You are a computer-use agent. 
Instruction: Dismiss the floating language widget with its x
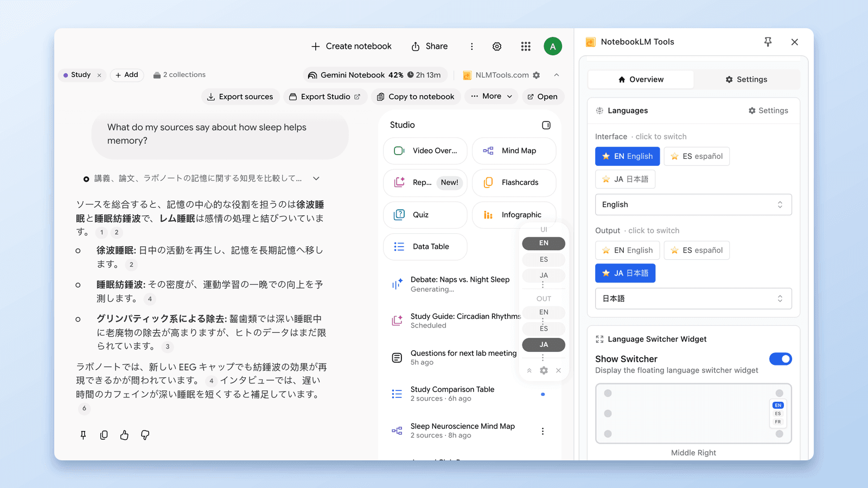(x=559, y=370)
